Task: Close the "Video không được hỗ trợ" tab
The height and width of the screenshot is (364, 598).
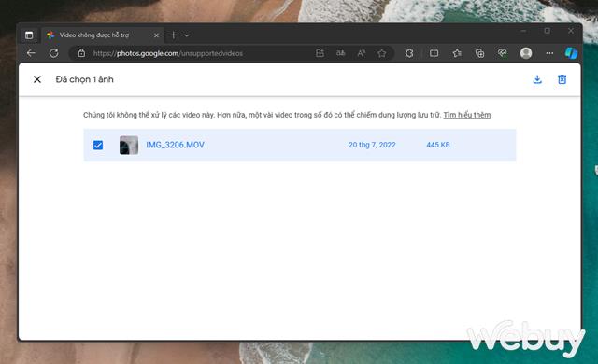Action: tap(156, 35)
